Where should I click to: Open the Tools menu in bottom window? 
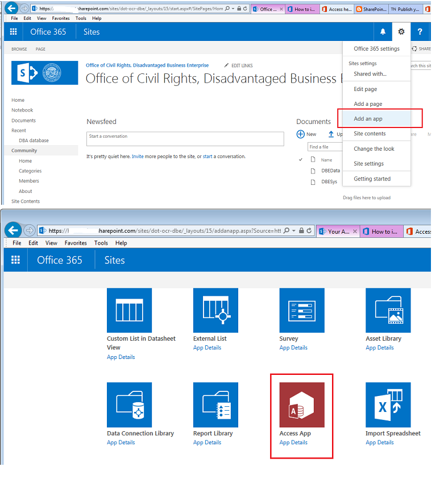(101, 243)
